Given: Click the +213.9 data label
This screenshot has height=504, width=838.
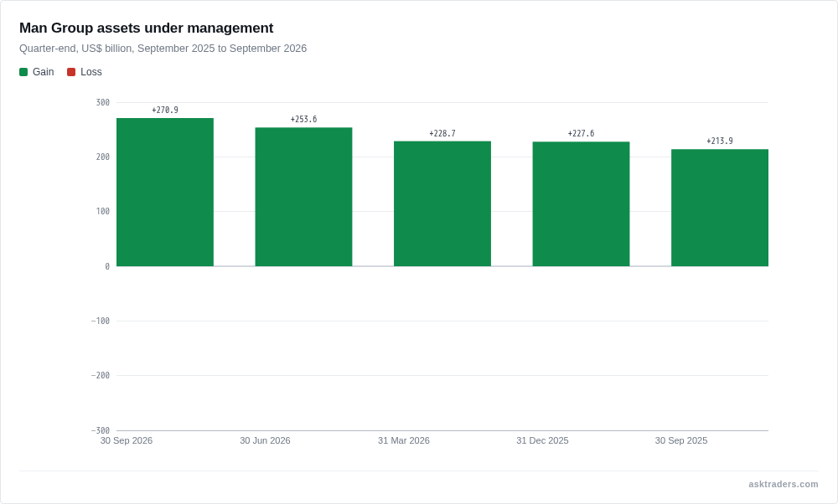Looking at the screenshot, I should [x=720, y=141].
